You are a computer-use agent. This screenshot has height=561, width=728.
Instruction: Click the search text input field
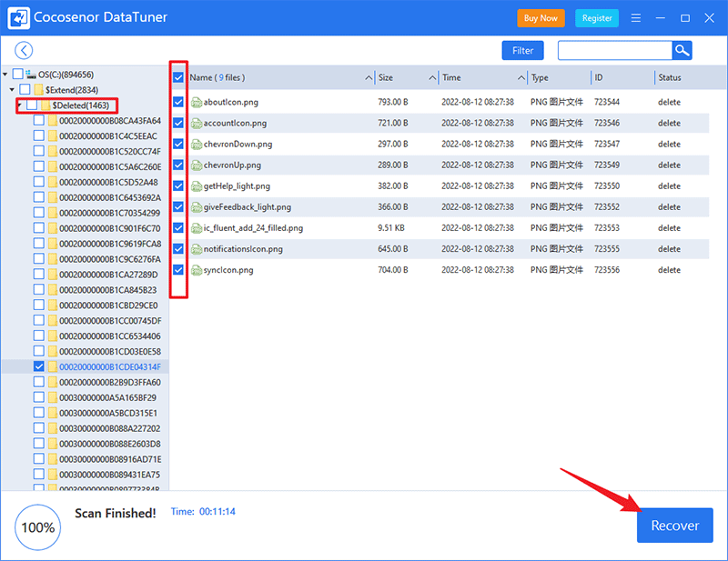(x=615, y=51)
